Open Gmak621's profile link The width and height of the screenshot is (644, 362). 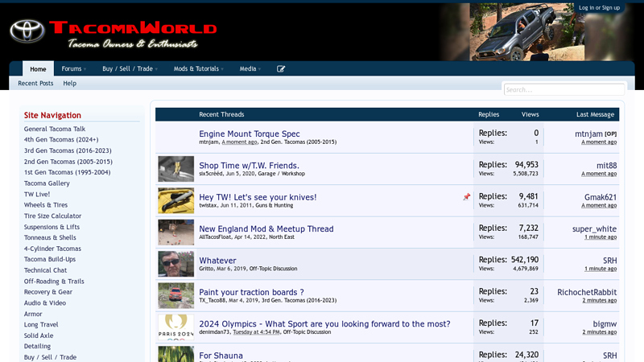click(x=601, y=197)
